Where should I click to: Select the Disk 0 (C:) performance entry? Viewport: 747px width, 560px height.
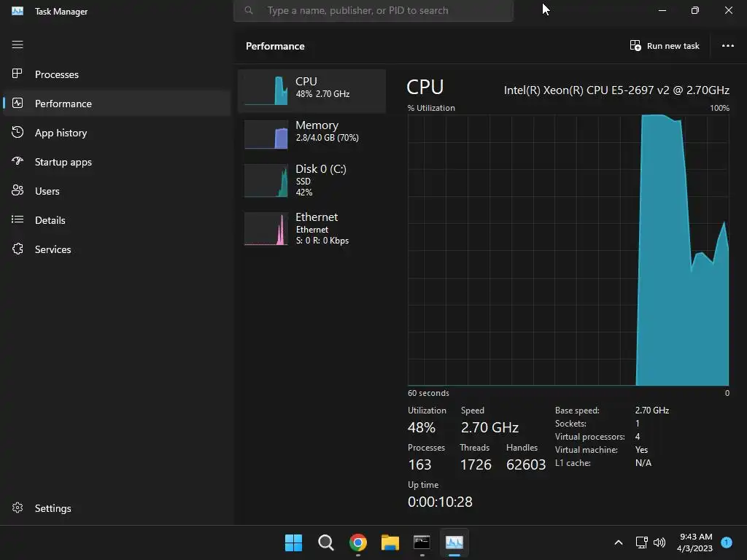pos(312,181)
